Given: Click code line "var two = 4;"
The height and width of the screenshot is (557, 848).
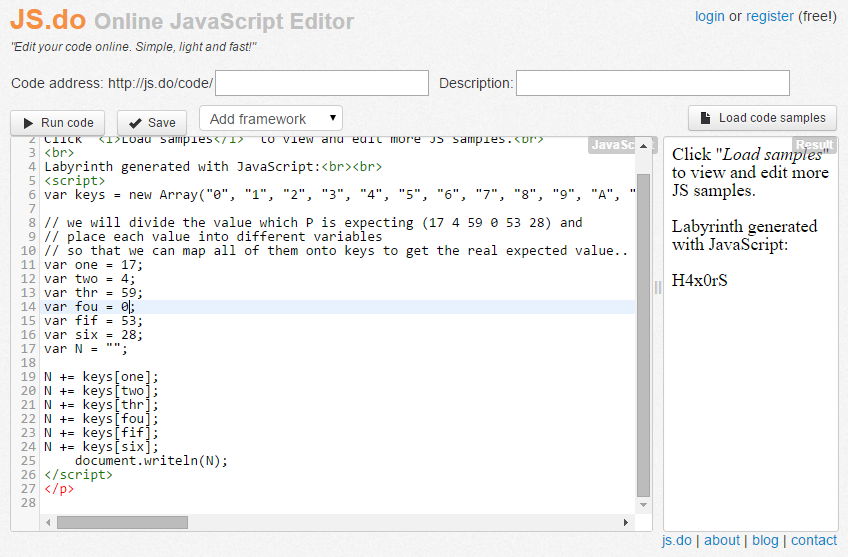Looking at the screenshot, I should point(90,279).
